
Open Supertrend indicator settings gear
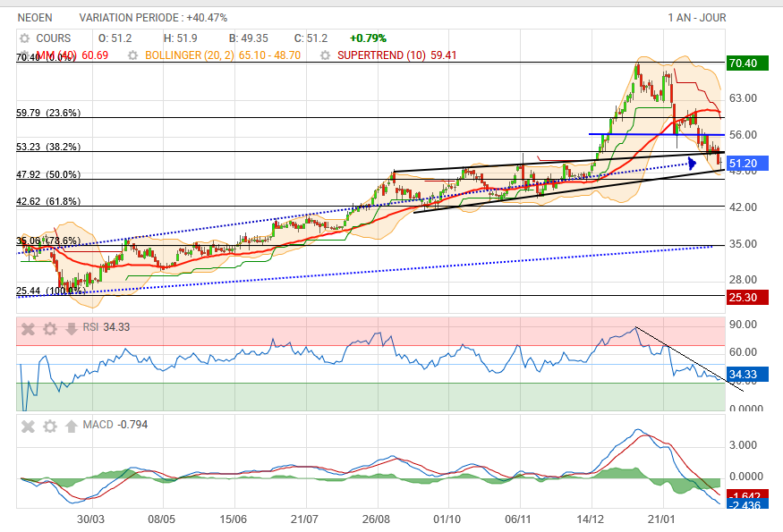pyautogui.click(x=325, y=55)
